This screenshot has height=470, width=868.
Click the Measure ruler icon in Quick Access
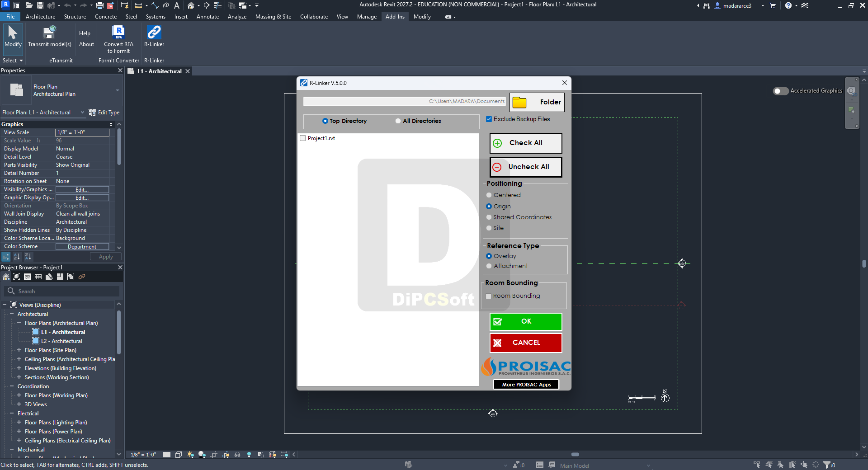[x=139, y=5]
